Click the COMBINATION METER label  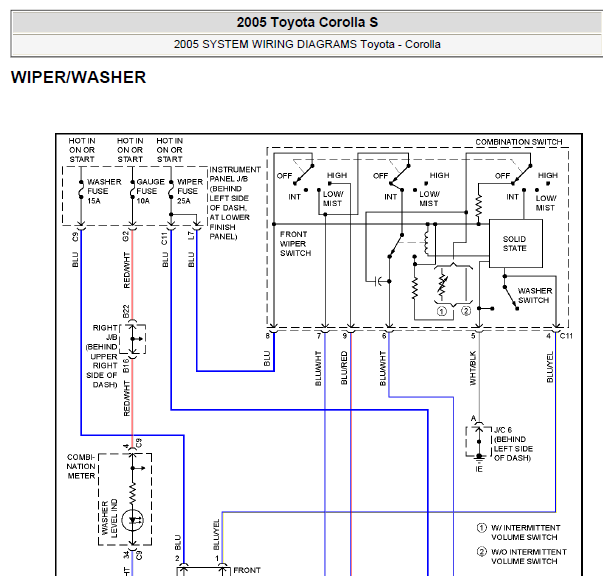[x=81, y=466]
